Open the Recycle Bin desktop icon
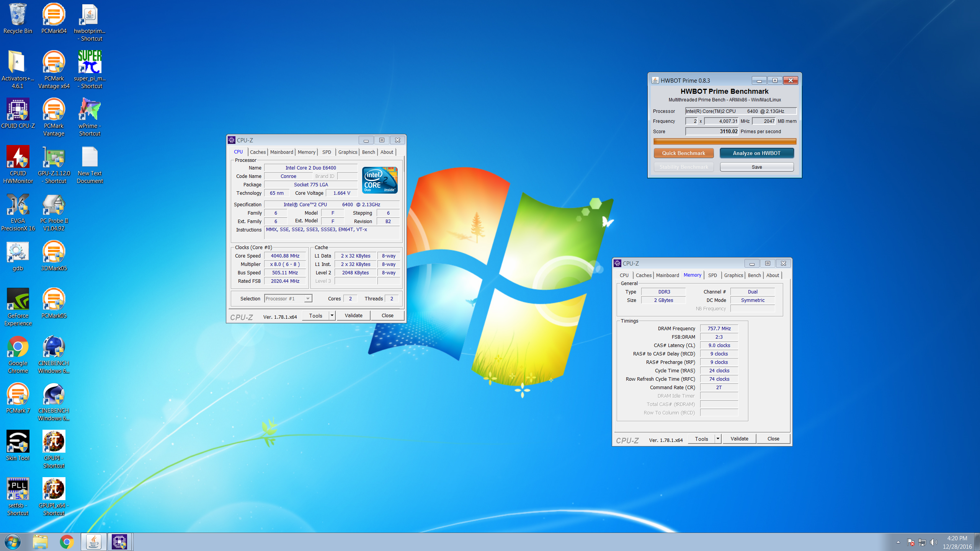This screenshot has width=980, height=551. [x=18, y=18]
